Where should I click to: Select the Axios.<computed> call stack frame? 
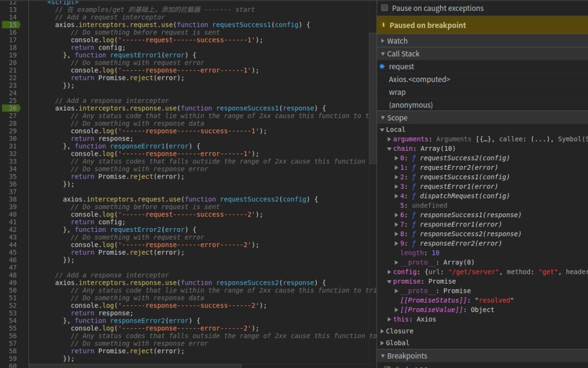419,79
